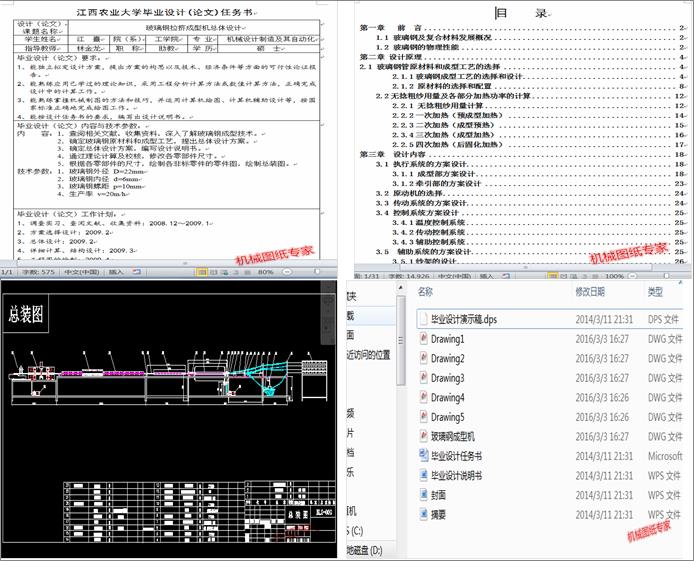The height and width of the screenshot is (561, 694).
Task: Click '3.4 控制系统方案设计' contents entry
Action: (x=416, y=213)
